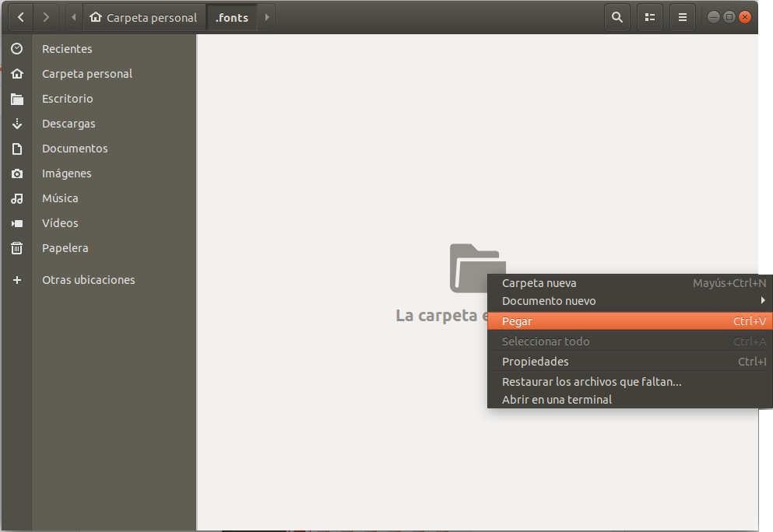Open the Descargas download icon
The height and width of the screenshot is (532, 773).
[16, 123]
